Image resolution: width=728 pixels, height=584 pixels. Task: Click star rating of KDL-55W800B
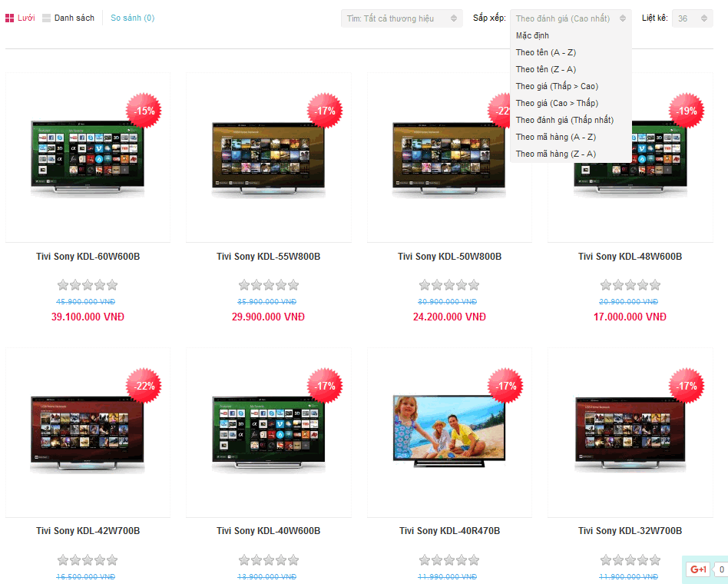268,285
